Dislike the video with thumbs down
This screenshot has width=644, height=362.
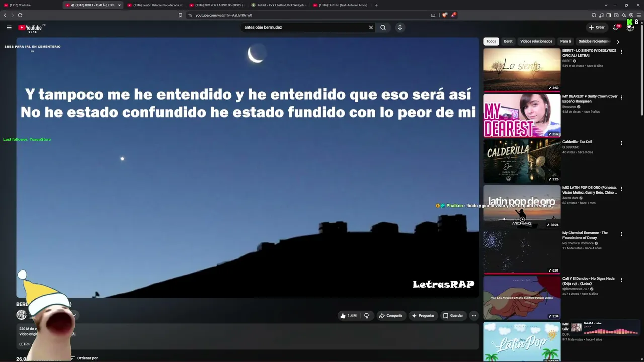tap(367, 316)
